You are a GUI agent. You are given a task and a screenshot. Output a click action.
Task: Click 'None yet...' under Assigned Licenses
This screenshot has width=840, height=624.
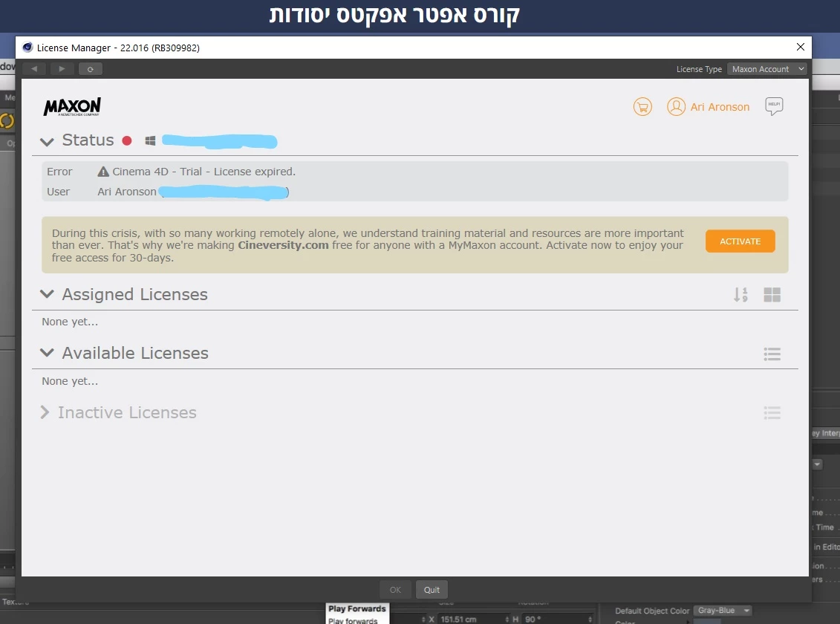pyautogui.click(x=70, y=322)
